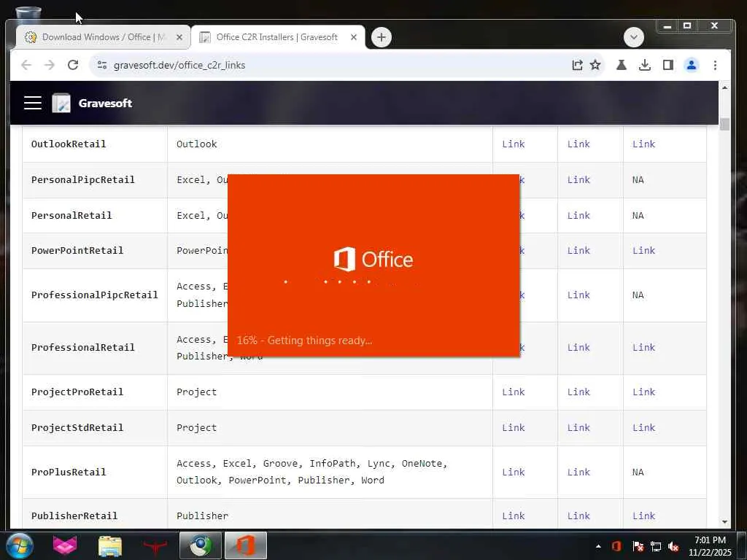Select the ProPlusRetail cell text
The height and width of the screenshot is (560, 747).
coord(69,472)
